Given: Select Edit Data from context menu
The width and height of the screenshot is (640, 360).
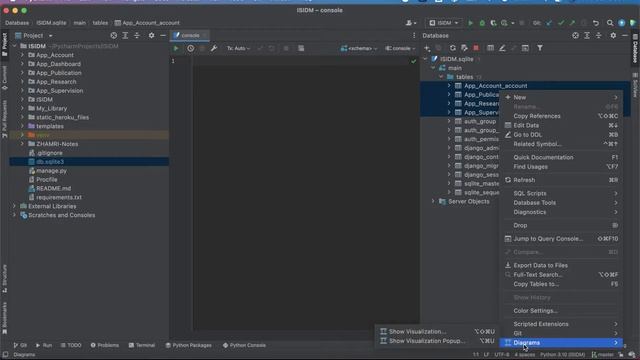Looking at the screenshot, I should pyautogui.click(x=562, y=125).
